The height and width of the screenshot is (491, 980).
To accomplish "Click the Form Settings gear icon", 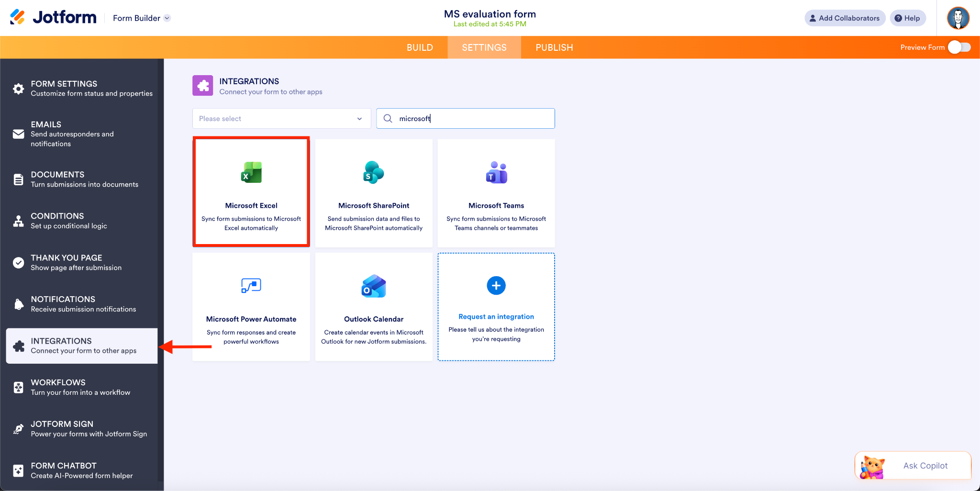I will tap(18, 88).
